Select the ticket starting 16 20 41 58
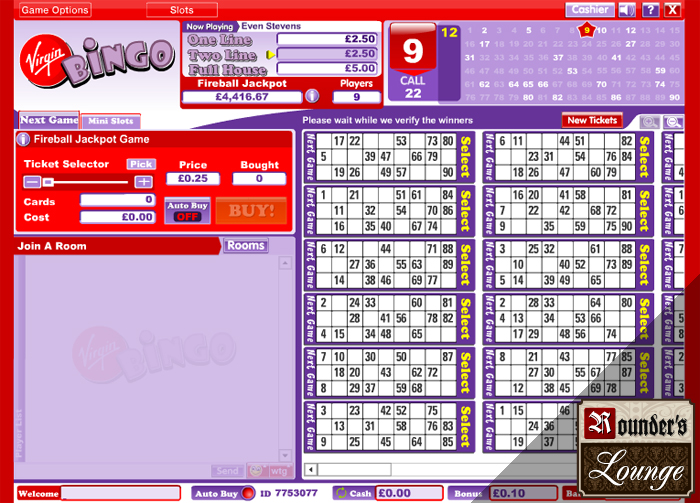 [643, 211]
